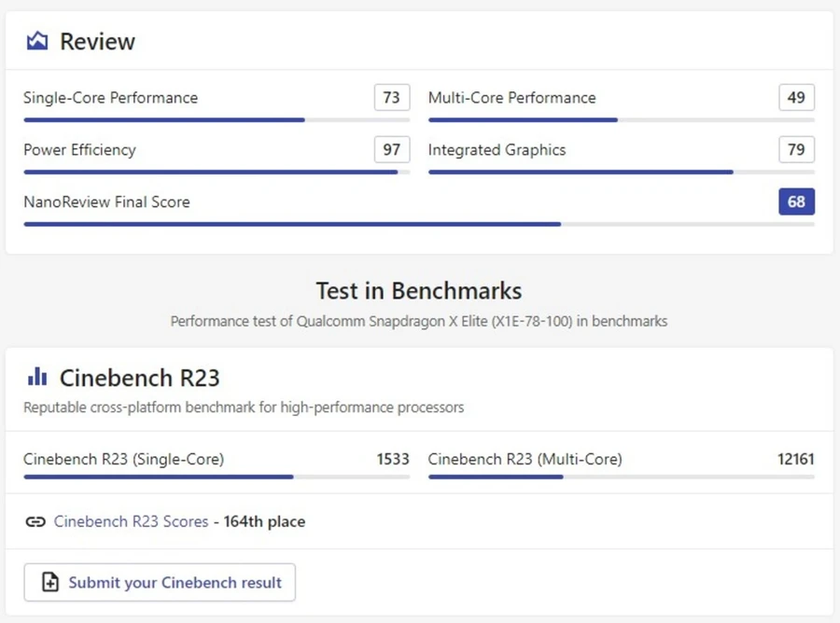The width and height of the screenshot is (840, 623).
Task: Click the 164th place ranking text
Action: coord(265,521)
